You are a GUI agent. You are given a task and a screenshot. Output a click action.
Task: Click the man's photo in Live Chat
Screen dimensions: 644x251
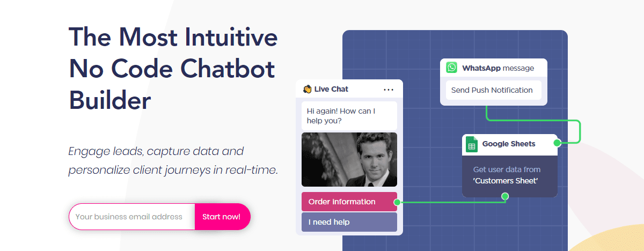pyautogui.click(x=349, y=159)
